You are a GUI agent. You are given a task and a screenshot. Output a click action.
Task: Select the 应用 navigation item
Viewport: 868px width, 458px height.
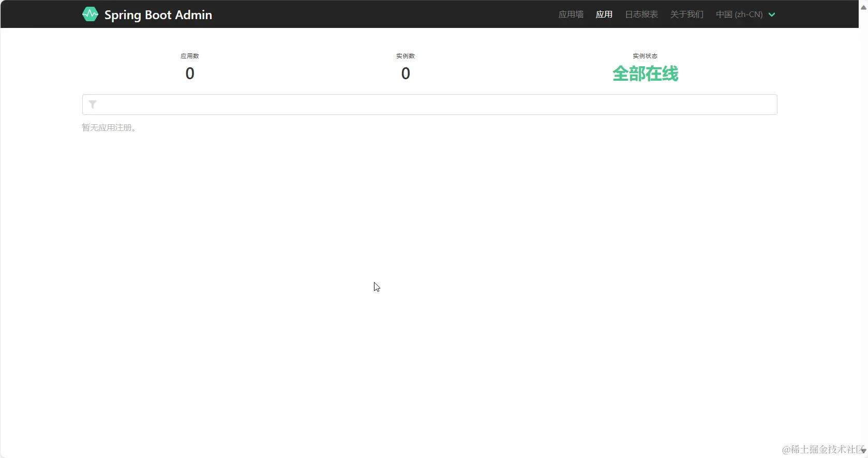[x=604, y=14]
